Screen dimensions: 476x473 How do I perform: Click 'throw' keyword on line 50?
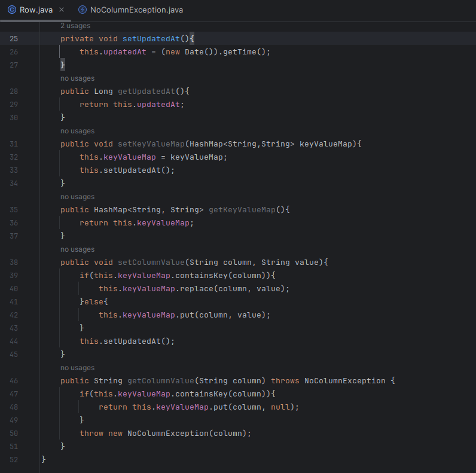[91, 433]
